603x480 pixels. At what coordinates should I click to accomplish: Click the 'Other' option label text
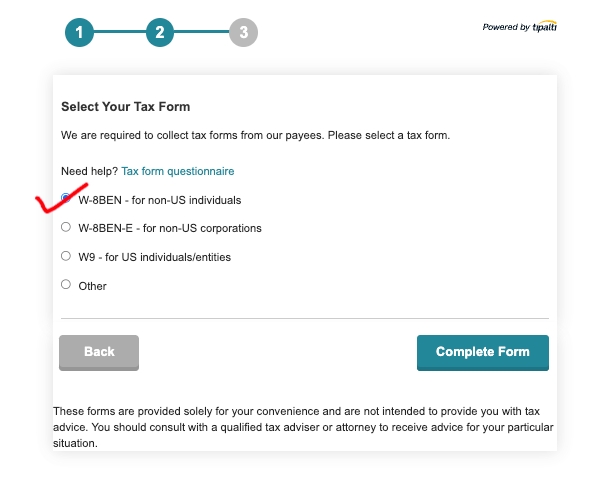pyautogui.click(x=92, y=286)
